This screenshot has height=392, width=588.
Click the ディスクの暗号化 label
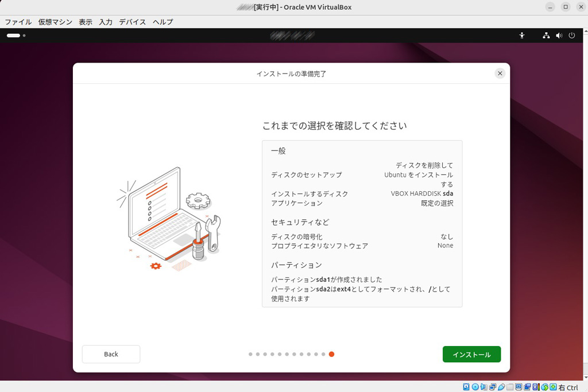(297, 237)
